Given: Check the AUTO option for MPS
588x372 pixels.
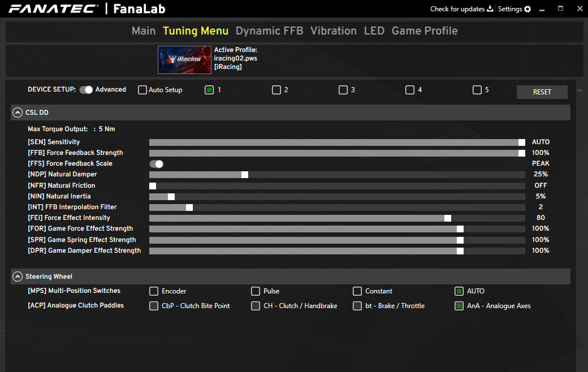Looking at the screenshot, I should pyautogui.click(x=459, y=291).
